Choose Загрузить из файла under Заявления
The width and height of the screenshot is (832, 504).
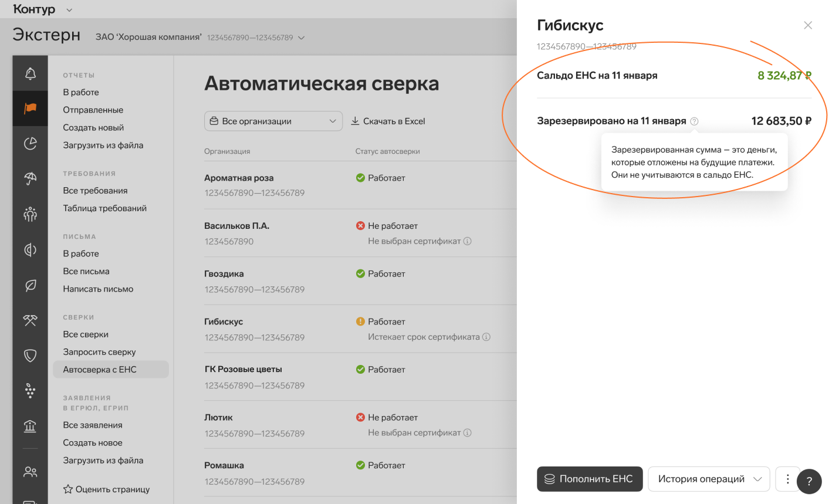click(103, 461)
